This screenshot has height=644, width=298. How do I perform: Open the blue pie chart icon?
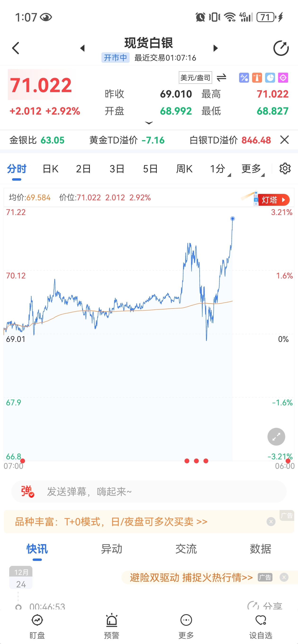point(270,78)
